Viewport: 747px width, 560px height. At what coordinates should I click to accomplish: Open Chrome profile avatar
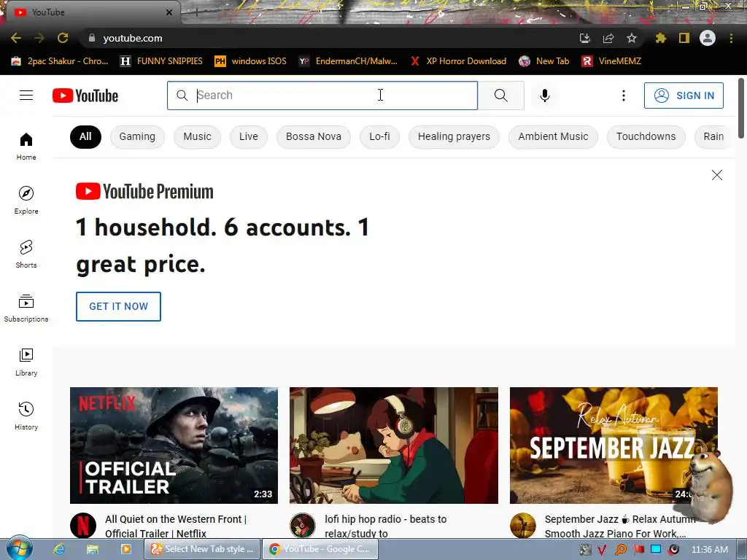click(x=707, y=38)
